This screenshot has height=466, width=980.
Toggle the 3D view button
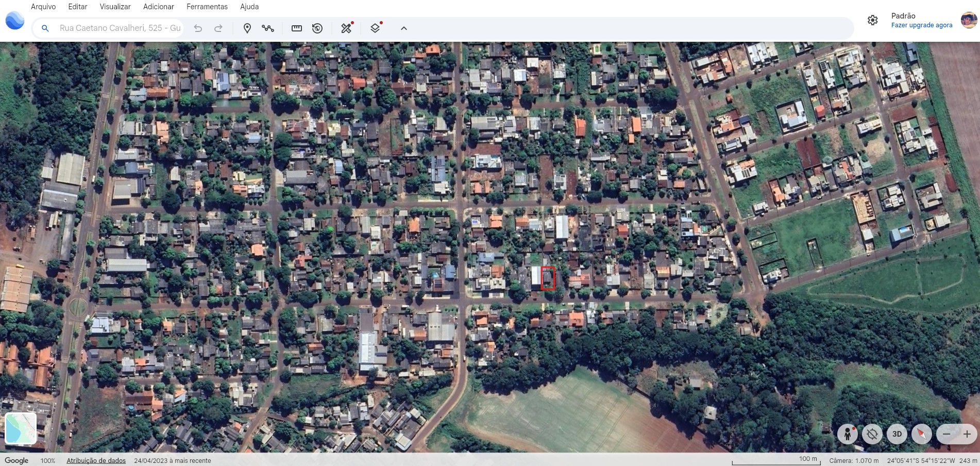pyautogui.click(x=897, y=434)
